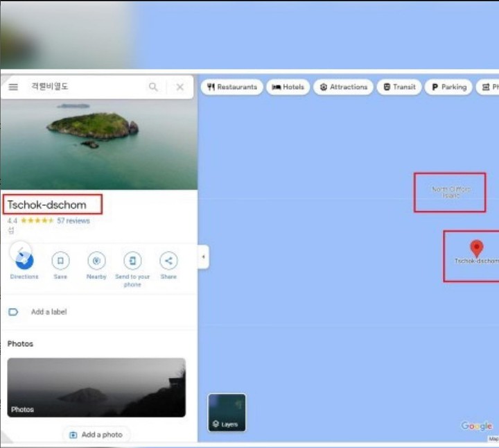Click North Clifford Island map label
This screenshot has width=499, height=448.
click(450, 192)
